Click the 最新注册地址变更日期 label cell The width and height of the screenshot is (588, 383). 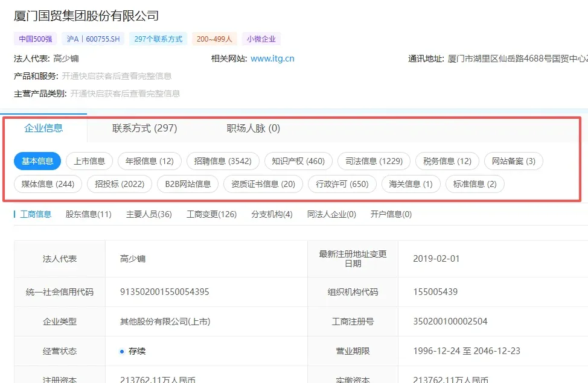[x=353, y=259]
